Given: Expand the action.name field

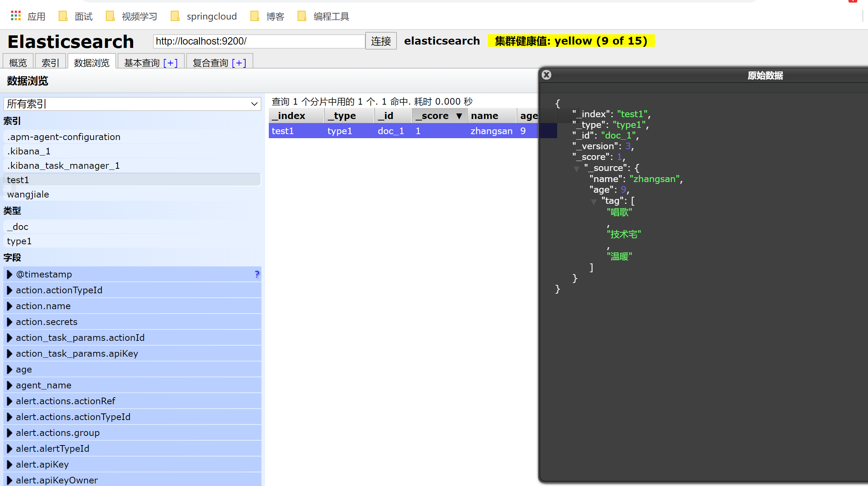Looking at the screenshot, I should (10, 306).
